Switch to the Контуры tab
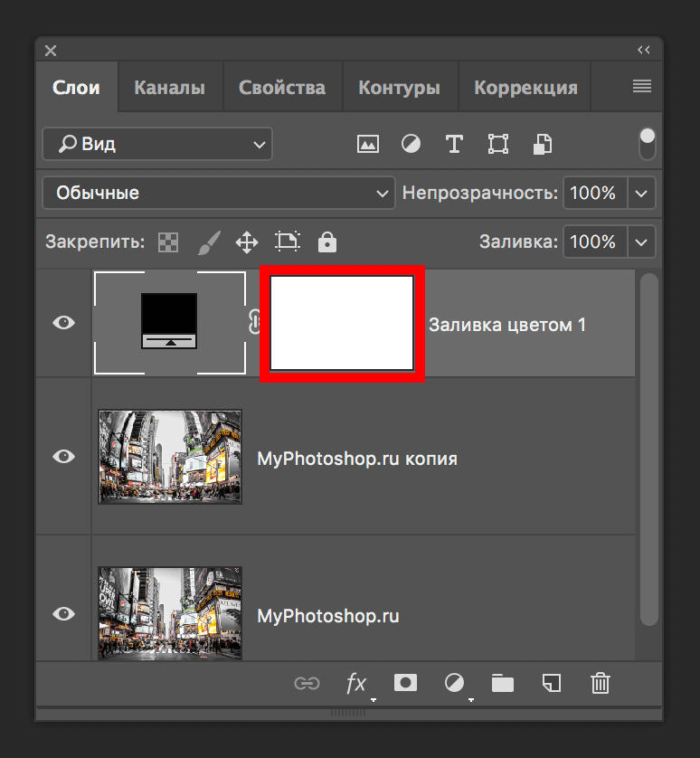Image resolution: width=700 pixels, height=758 pixels. [400, 88]
